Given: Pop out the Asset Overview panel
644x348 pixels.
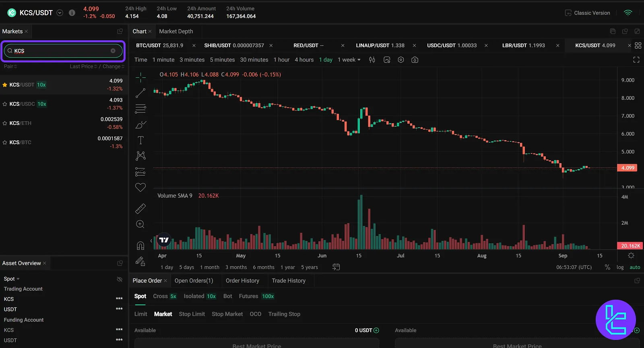Looking at the screenshot, I should [120, 263].
